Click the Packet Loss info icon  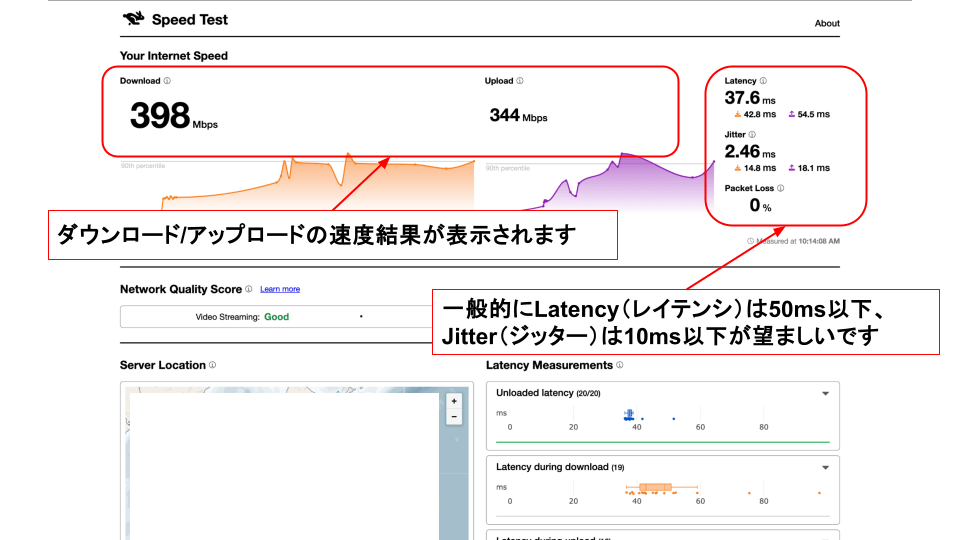click(x=780, y=187)
